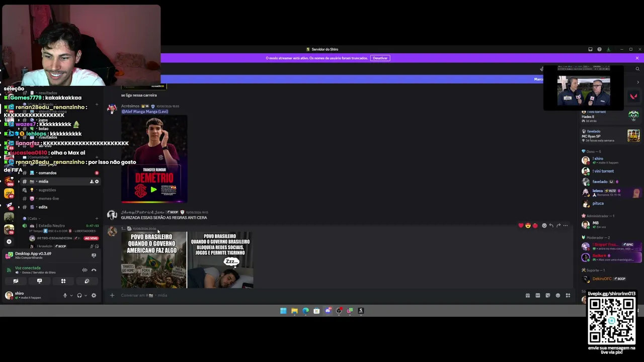Click the green download update icon
This screenshot has height=362, width=644.
(608, 49)
